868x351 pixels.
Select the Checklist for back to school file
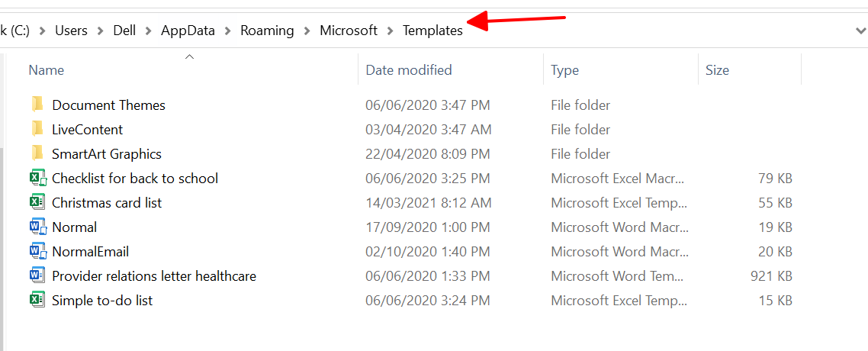(134, 179)
